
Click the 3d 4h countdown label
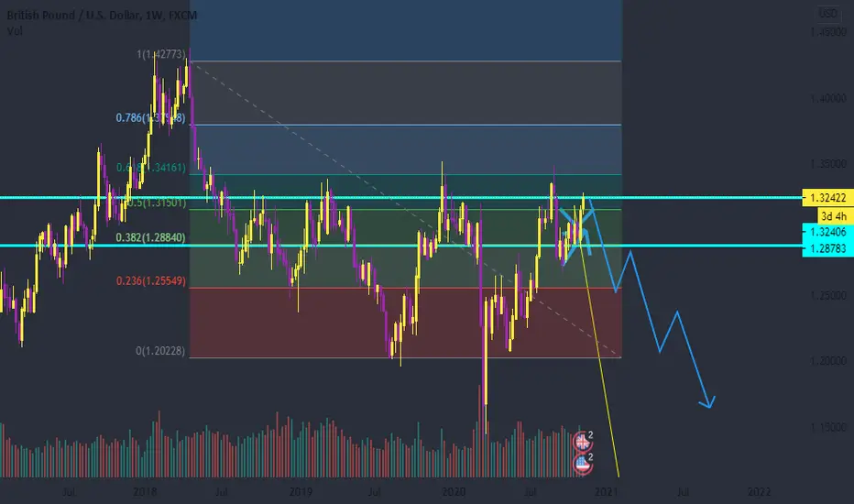[834, 215]
